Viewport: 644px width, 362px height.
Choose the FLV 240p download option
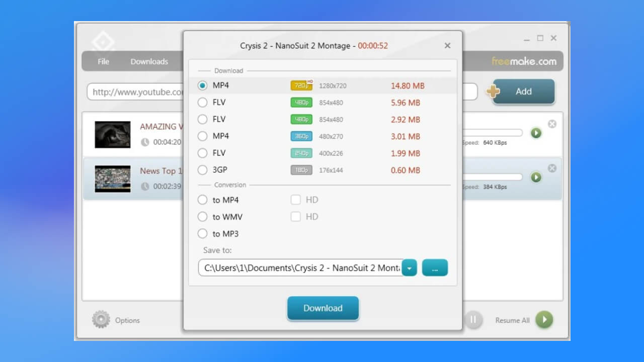pyautogui.click(x=202, y=153)
